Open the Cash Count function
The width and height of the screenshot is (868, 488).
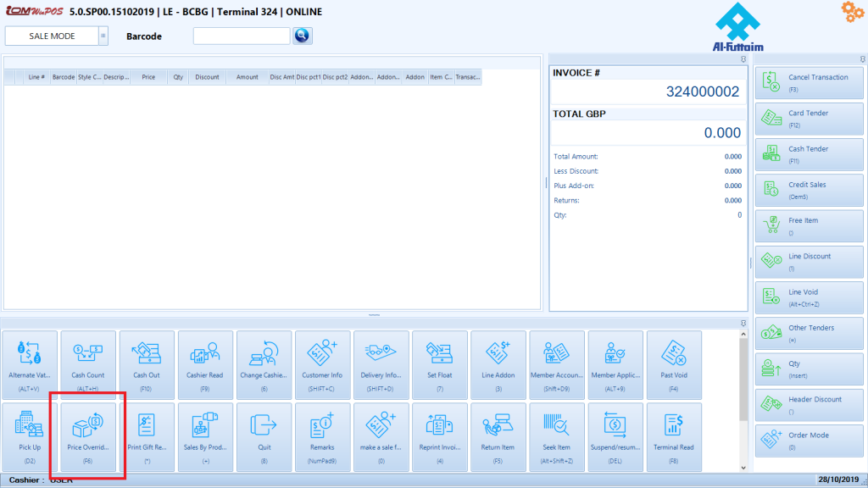click(88, 364)
